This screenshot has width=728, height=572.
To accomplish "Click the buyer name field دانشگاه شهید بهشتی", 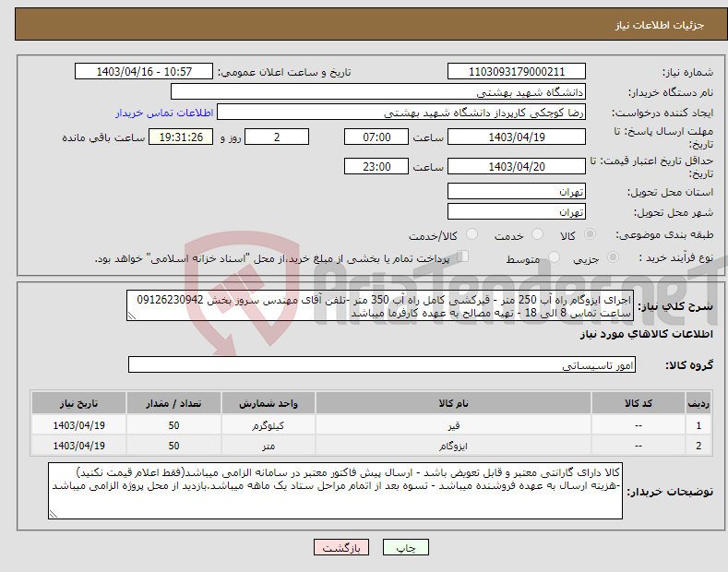I will pos(378,92).
